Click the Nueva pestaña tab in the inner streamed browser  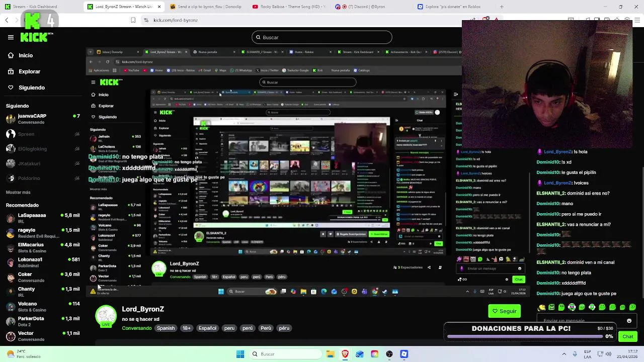pos(208,52)
